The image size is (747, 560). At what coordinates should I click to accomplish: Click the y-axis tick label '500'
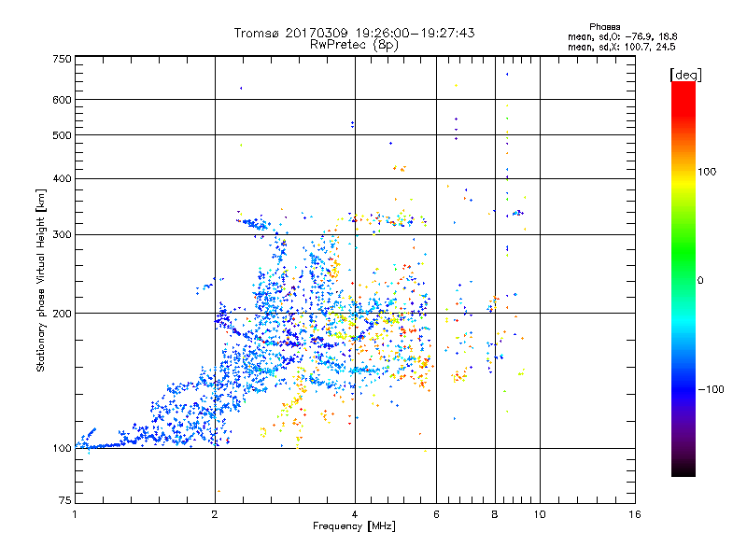click(x=62, y=135)
